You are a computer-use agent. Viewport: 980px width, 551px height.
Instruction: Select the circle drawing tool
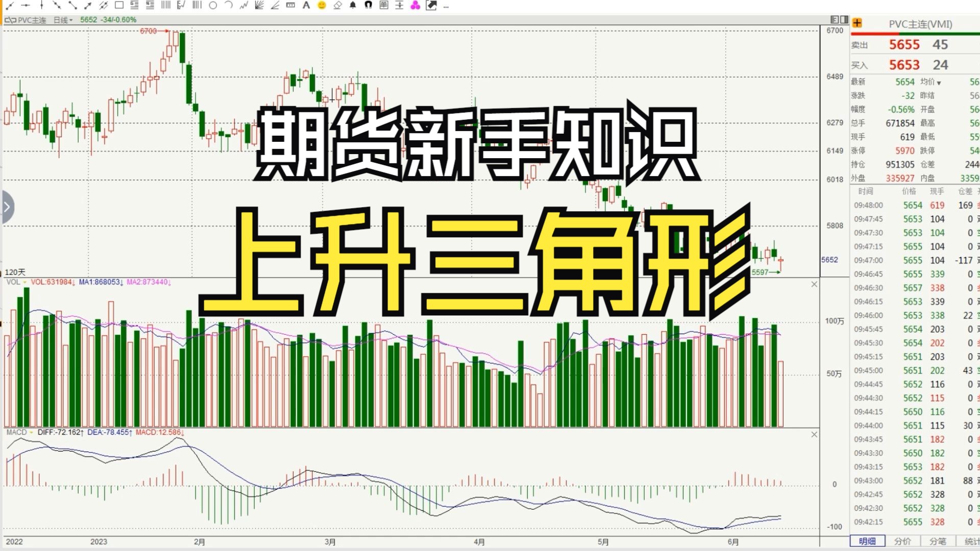click(213, 6)
